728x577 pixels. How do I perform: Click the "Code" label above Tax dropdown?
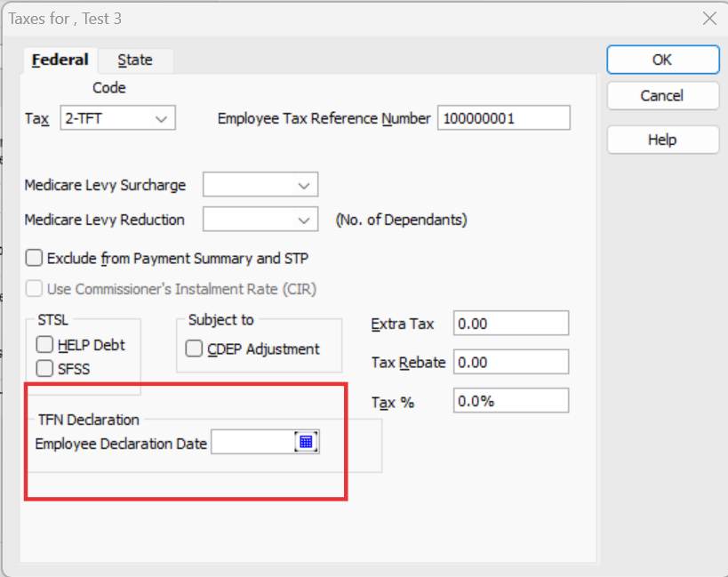(x=109, y=88)
